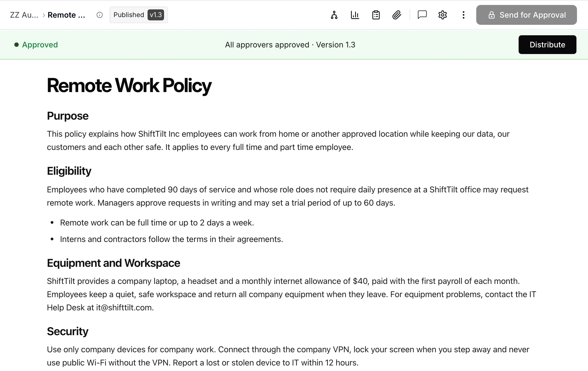Screen dimensions: 588x371
Task: Open attachments via the paperclip icon
Action: pyautogui.click(x=397, y=15)
